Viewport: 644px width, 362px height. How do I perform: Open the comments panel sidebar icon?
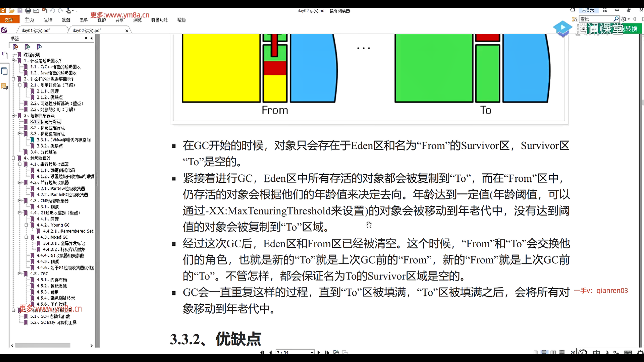coord(4,87)
